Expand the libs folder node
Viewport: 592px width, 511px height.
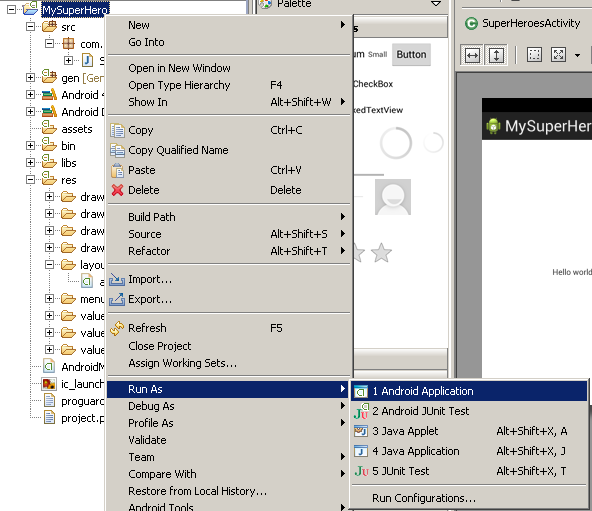point(30,162)
